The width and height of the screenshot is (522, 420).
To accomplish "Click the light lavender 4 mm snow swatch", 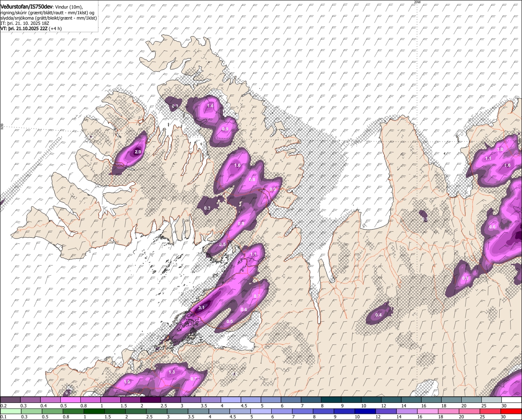I will click(230, 400).
